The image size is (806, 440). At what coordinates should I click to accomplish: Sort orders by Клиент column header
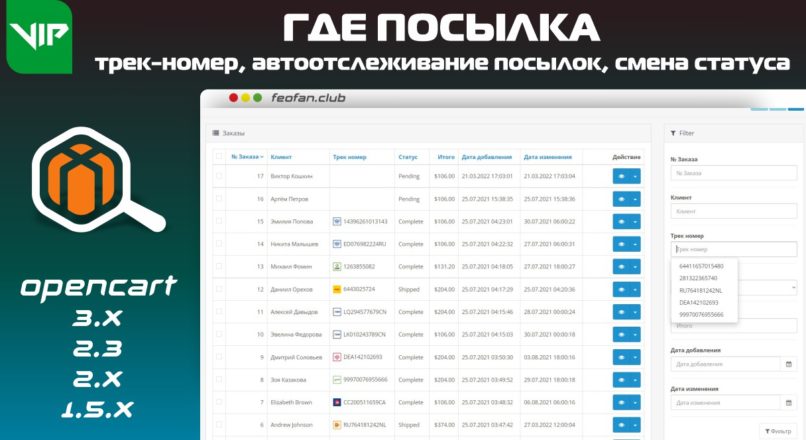pyautogui.click(x=281, y=157)
